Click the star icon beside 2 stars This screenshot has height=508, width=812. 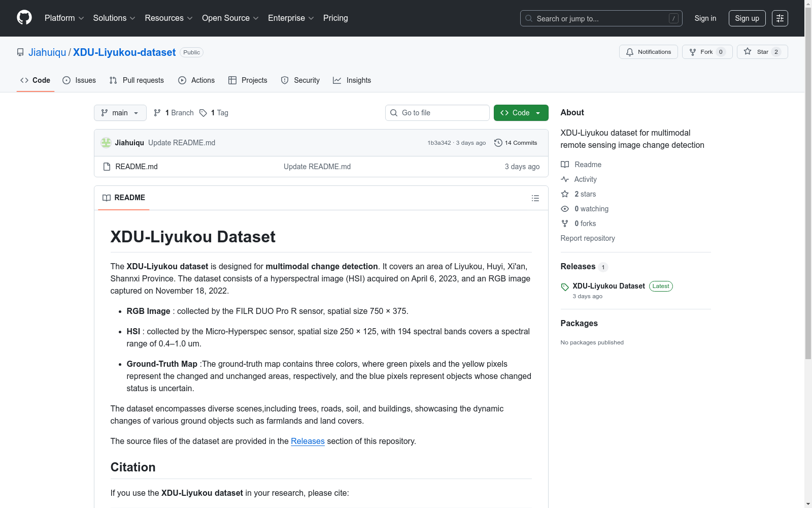point(565,194)
